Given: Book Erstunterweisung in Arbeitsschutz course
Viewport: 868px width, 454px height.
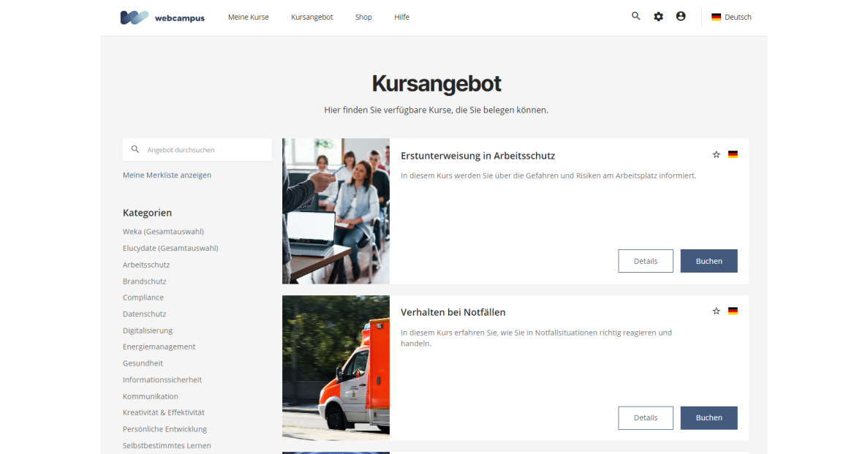Looking at the screenshot, I should [709, 261].
